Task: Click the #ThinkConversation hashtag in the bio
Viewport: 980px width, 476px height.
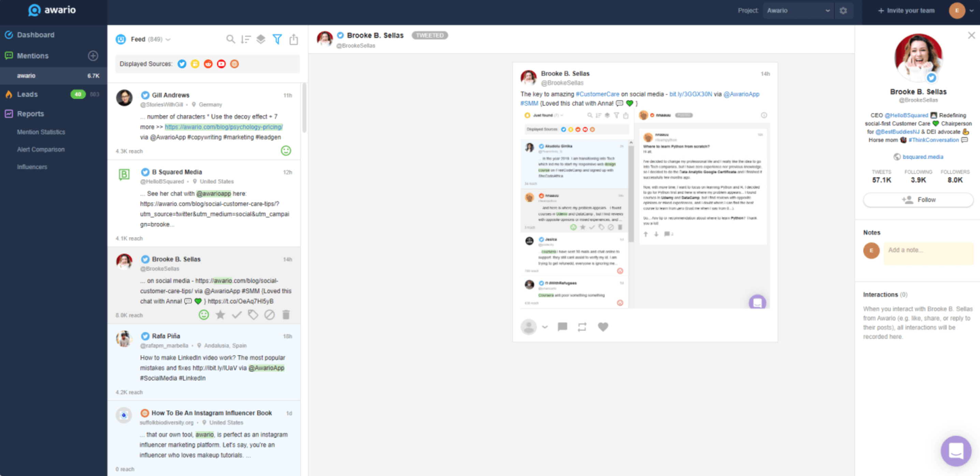Action: [934, 140]
